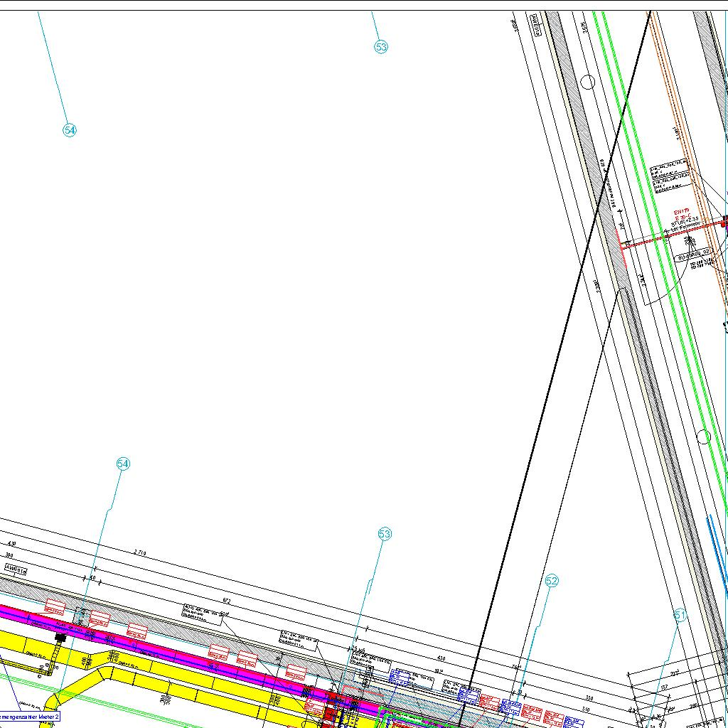Click grid axis bubble 52
The image size is (728, 728).
click(x=552, y=581)
